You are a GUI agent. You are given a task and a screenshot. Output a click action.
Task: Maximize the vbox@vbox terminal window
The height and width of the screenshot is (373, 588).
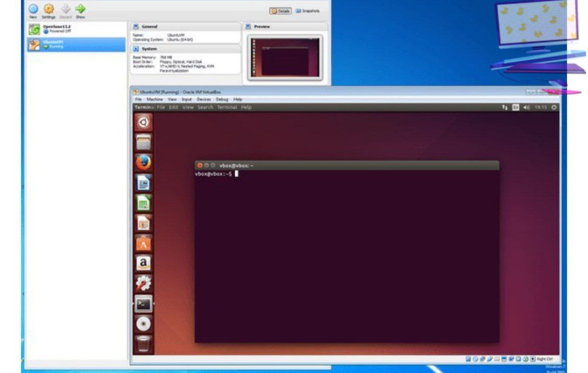[x=213, y=165]
